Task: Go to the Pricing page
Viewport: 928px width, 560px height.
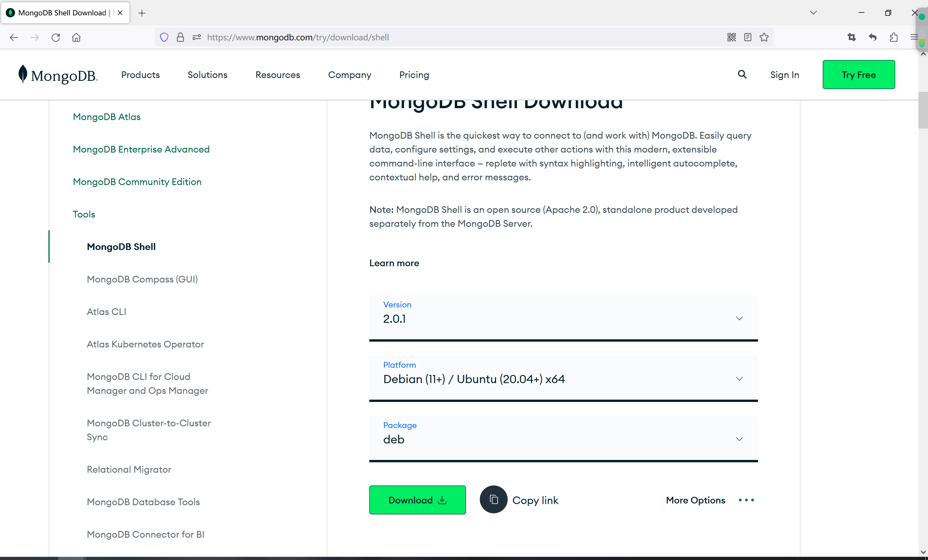Action: click(x=414, y=75)
